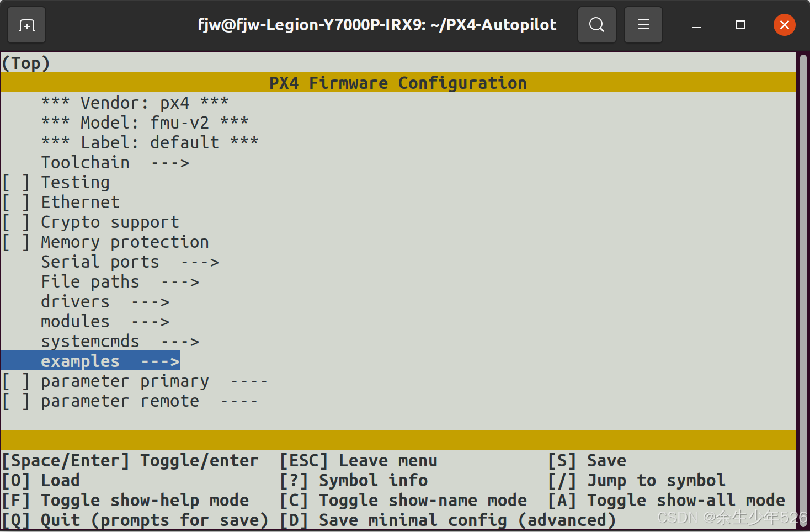Select the (Top) breadcrumb label
The height and width of the screenshot is (532, 810).
tap(25, 62)
